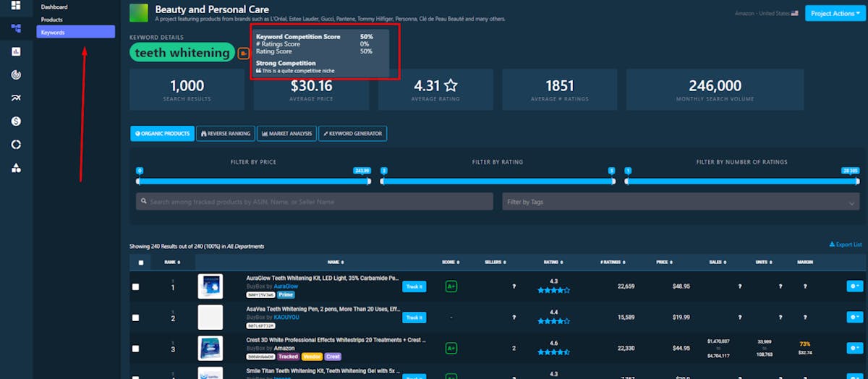This screenshot has width=868, height=379.
Task: Open the donut ring sidebar icon
Action: [16, 145]
